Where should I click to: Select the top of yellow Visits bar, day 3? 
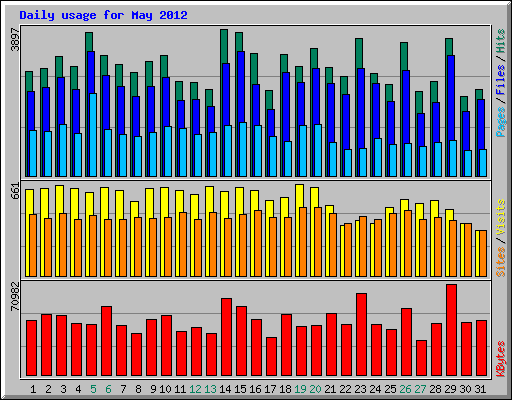click(x=60, y=199)
